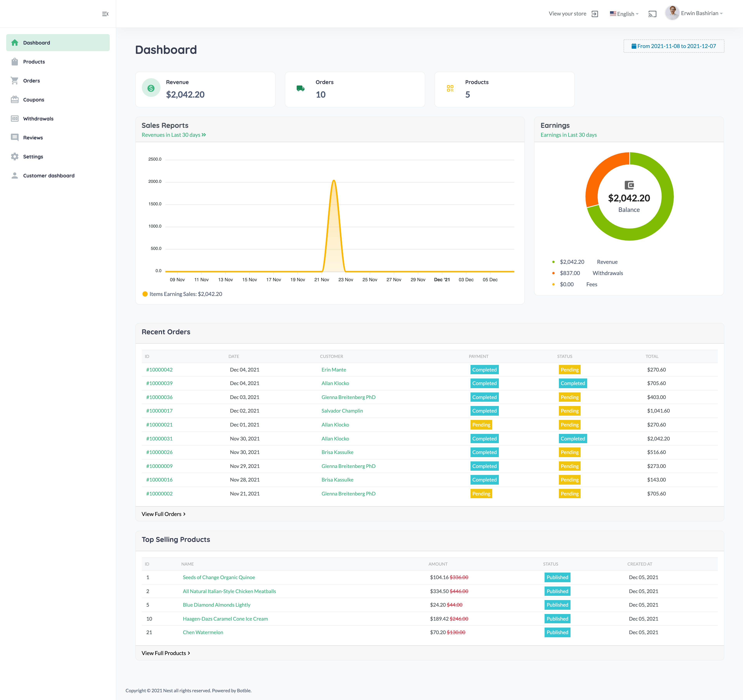Click the Coupons gift card icon
The image size is (743, 700).
click(x=15, y=99)
